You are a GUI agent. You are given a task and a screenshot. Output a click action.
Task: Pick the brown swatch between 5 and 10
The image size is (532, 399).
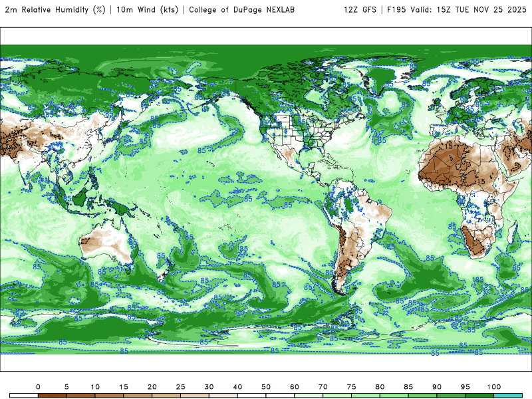pyautogui.click(x=80, y=396)
